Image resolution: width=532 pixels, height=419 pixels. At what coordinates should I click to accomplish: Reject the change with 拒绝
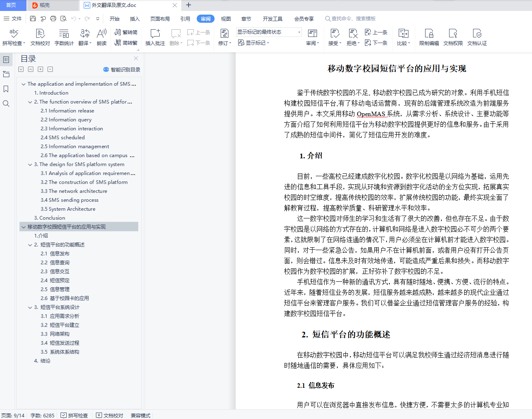[353, 37]
